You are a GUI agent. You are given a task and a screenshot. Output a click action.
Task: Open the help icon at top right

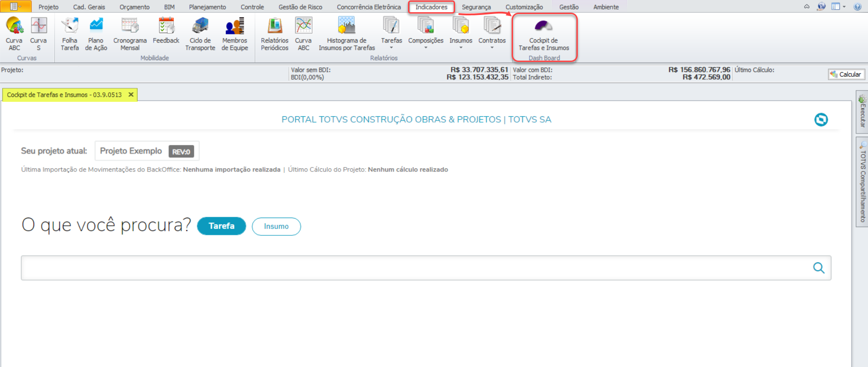(857, 6)
